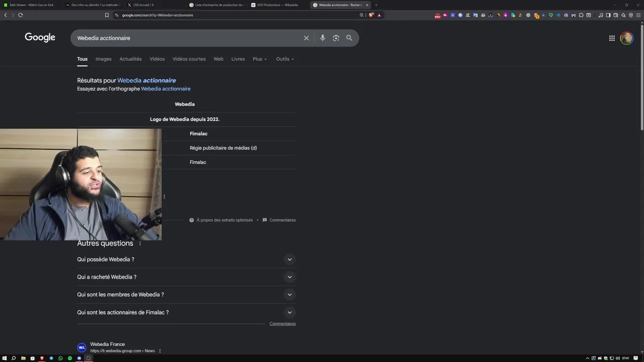Image resolution: width=644 pixels, height=362 pixels.
Task: Open the Windows Start menu
Action: coord(4,358)
